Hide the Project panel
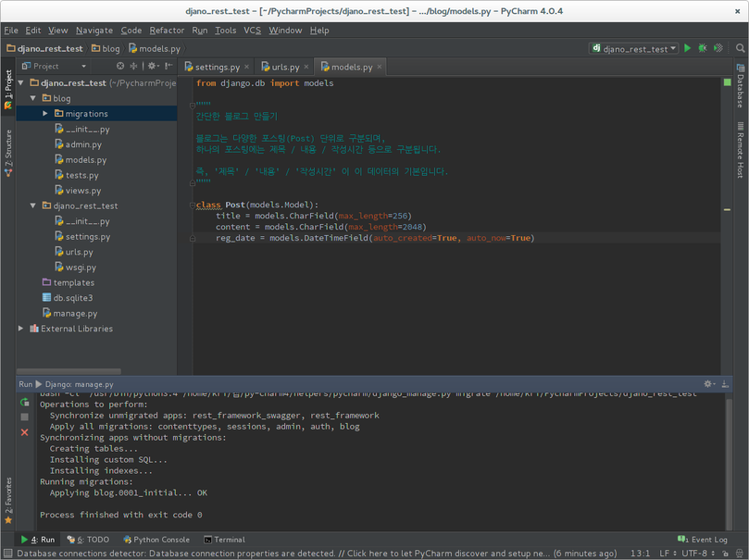This screenshot has height=560, width=749. [x=169, y=66]
